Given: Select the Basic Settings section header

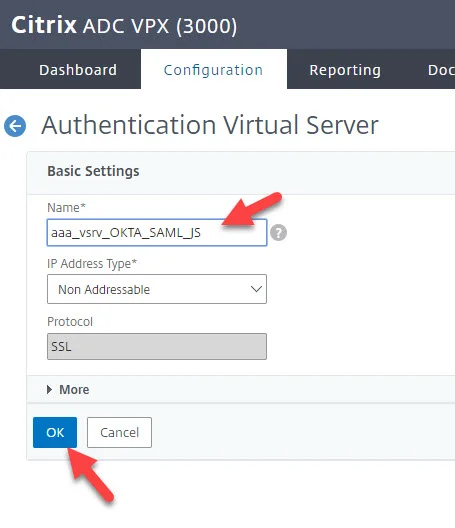Looking at the screenshot, I should [93, 171].
